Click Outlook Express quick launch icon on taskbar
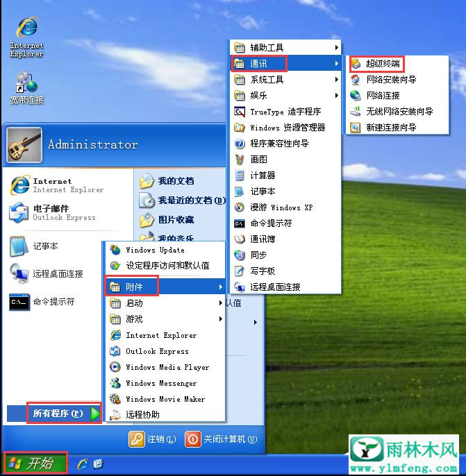Viewport: 466px width, 476px height. pyautogui.click(x=98, y=464)
